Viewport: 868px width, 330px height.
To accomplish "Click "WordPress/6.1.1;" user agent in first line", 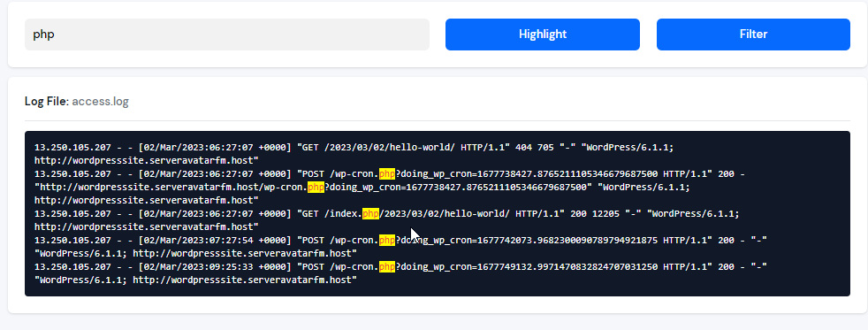I will click(x=630, y=147).
